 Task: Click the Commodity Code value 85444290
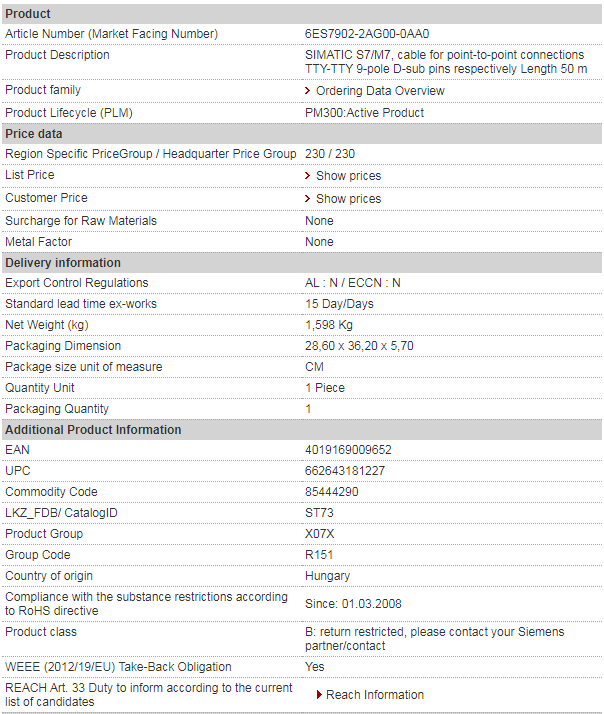pyautogui.click(x=332, y=492)
